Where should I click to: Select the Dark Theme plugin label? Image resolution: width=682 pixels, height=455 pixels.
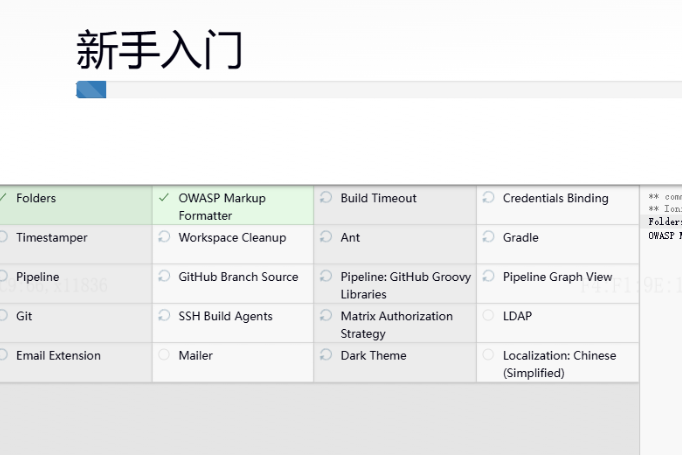tap(373, 356)
